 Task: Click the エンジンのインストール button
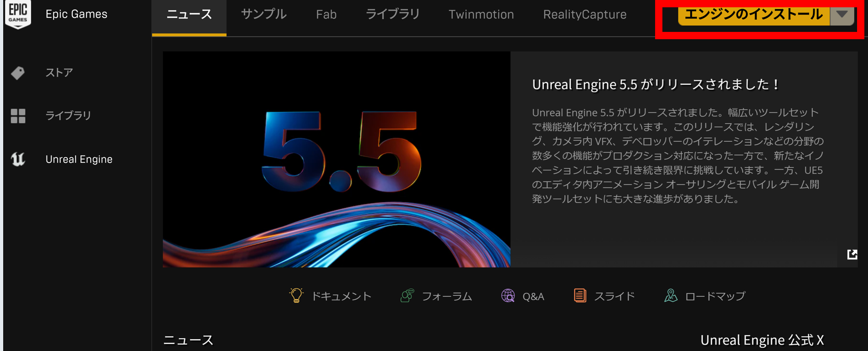(x=754, y=15)
